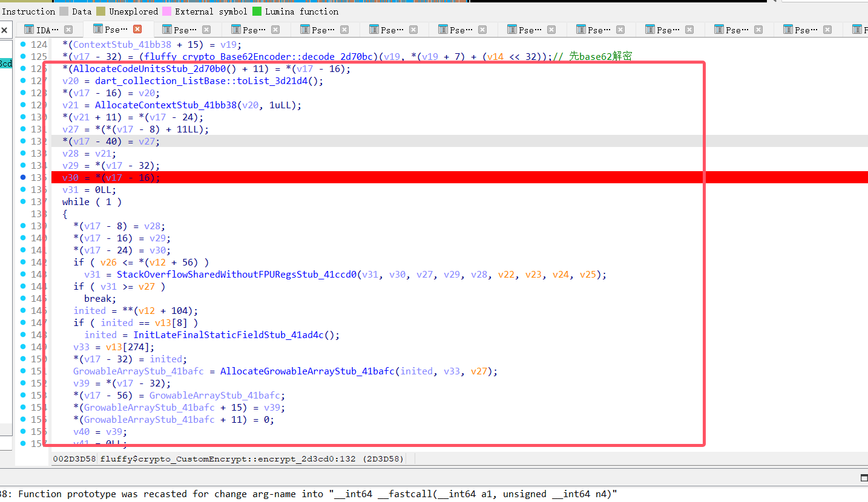The width and height of the screenshot is (868, 502).
Task: Click 'inited = **(v12 + 104);' line
Action: pos(136,310)
